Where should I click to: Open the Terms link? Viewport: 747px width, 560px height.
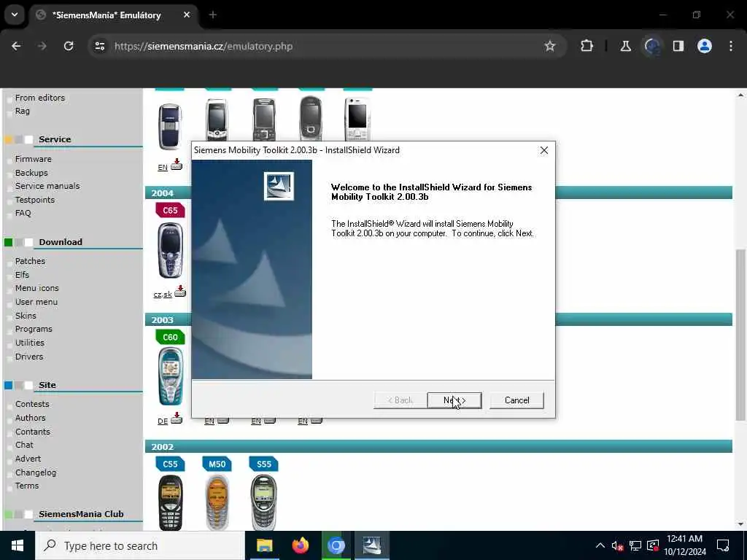pyautogui.click(x=27, y=486)
